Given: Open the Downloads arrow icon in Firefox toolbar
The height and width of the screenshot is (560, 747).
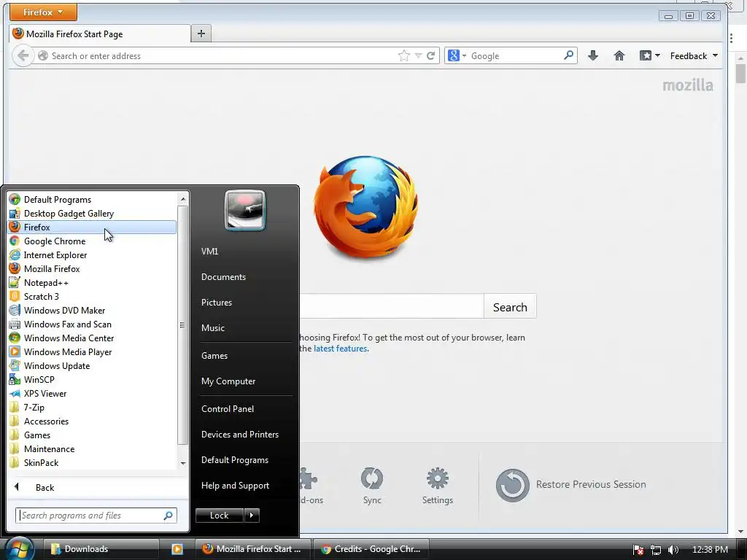Looking at the screenshot, I should pyautogui.click(x=592, y=55).
